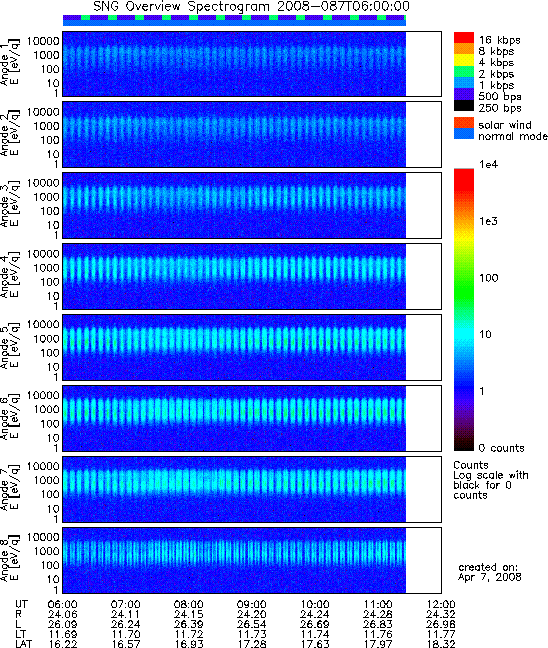Viewport: 548px width, 648px height.
Task: Click the 'Apr 7, 2008' creation date
Action: (490, 577)
